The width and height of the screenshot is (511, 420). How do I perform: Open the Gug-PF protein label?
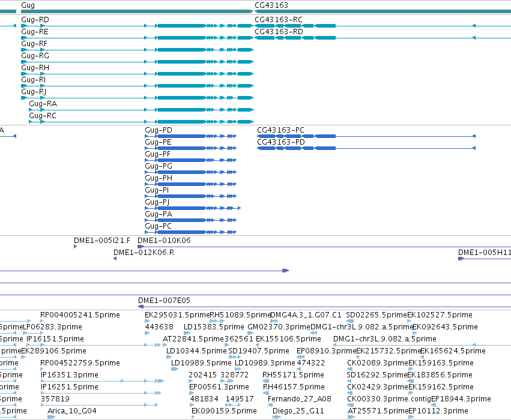click(x=158, y=154)
